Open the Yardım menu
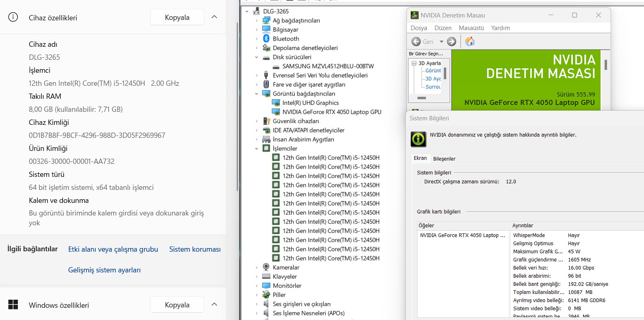This screenshot has height=320, width=644. (x=500, y=28)
